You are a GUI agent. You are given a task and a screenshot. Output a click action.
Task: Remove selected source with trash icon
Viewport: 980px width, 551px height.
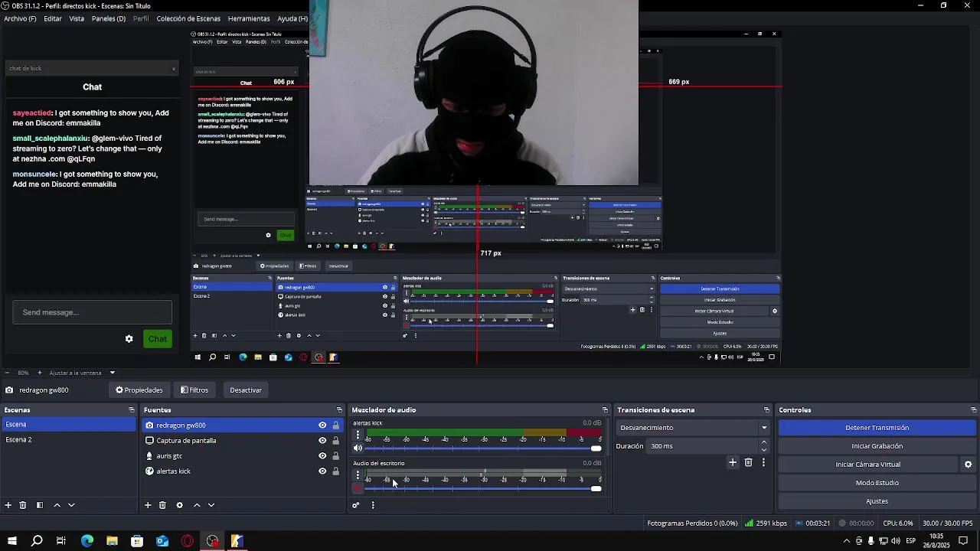(162, 505)
